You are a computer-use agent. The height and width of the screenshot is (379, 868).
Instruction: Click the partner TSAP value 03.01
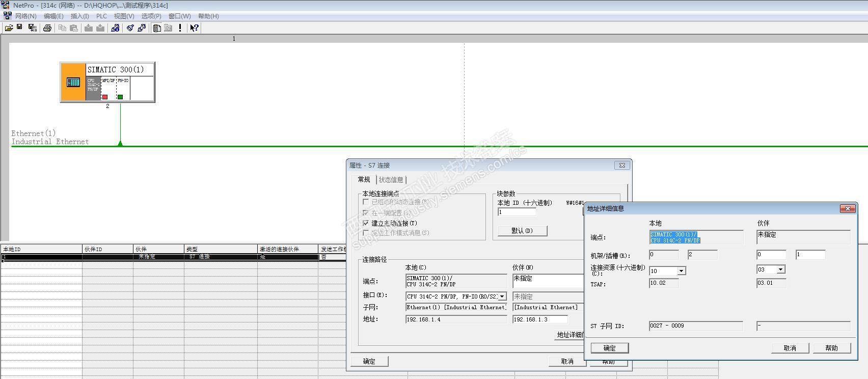(x=771, y=283)
